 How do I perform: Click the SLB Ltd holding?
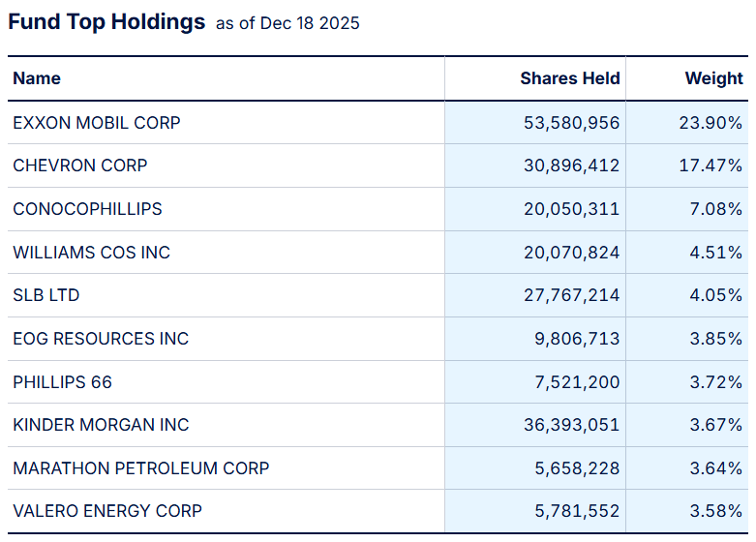[46, 295]
